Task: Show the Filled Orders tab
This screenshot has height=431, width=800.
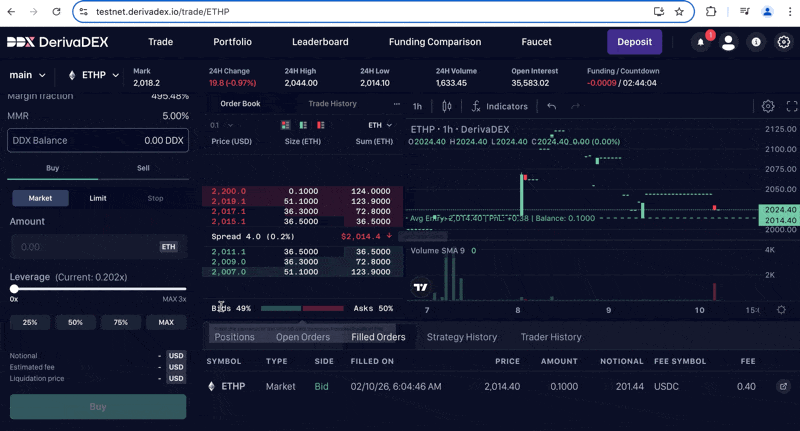Action: tap(378, 337)
